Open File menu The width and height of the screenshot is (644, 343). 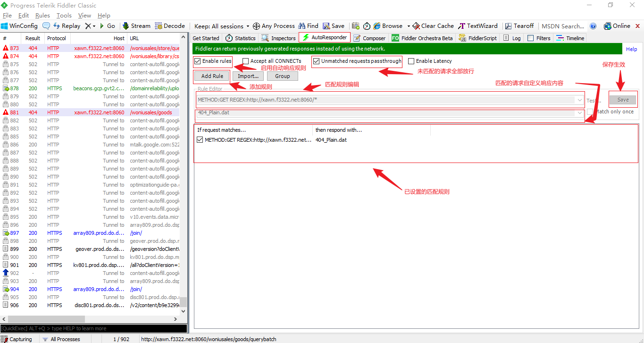(x=7, y=16)
